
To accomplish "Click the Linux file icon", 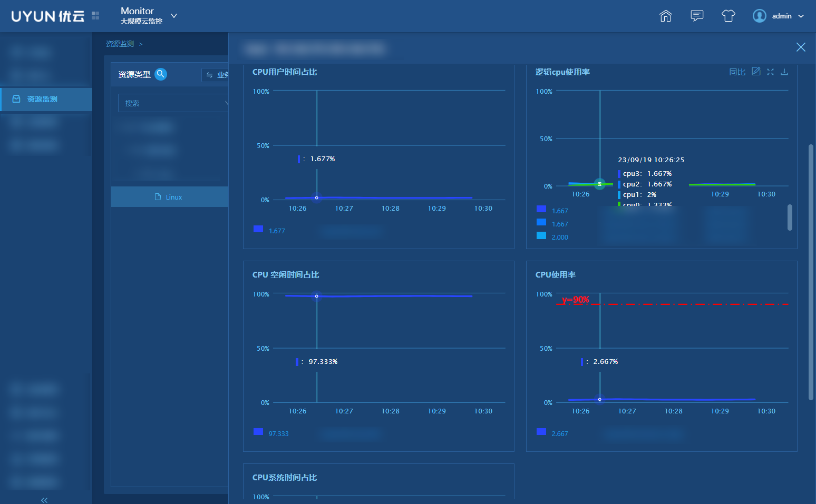I will point(158,197).
